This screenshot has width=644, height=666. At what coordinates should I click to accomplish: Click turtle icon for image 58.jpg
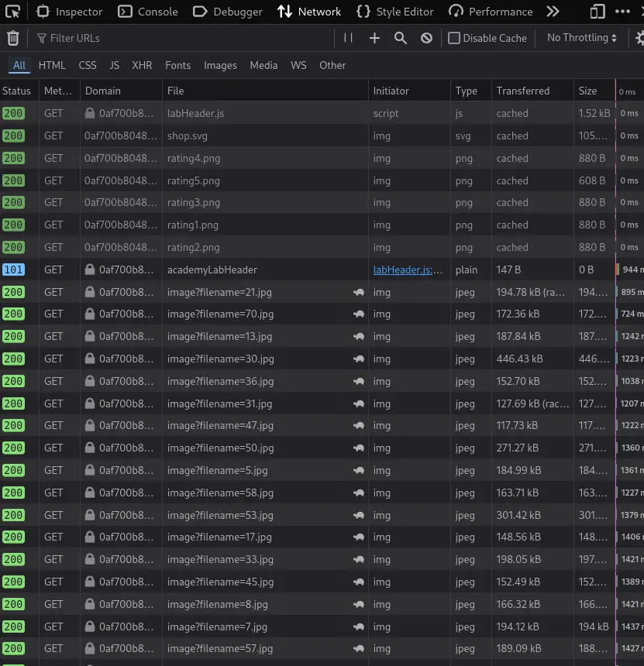(x=359, y=493)
